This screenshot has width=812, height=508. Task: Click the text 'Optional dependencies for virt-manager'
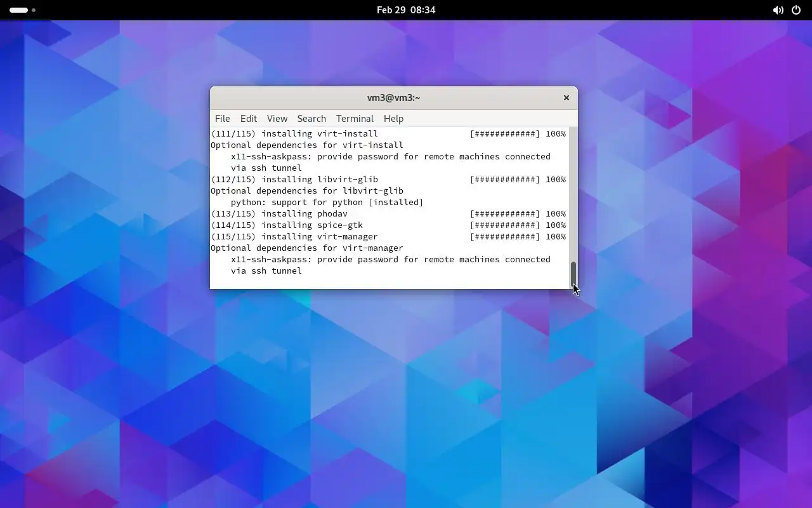click(x=307, y=248)
